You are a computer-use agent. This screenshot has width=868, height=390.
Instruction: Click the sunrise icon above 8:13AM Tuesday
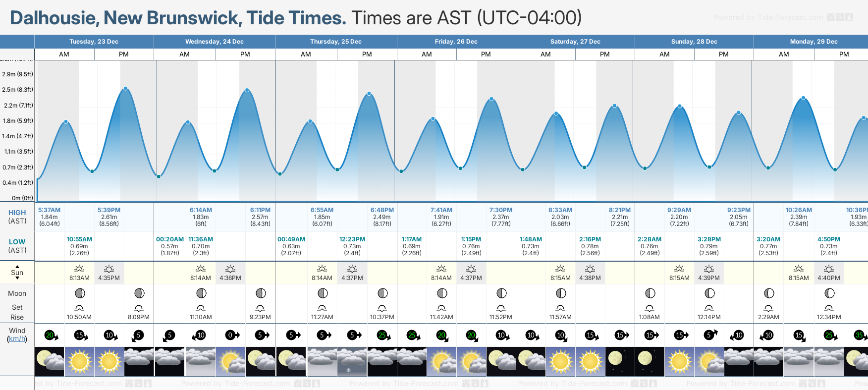79,269
